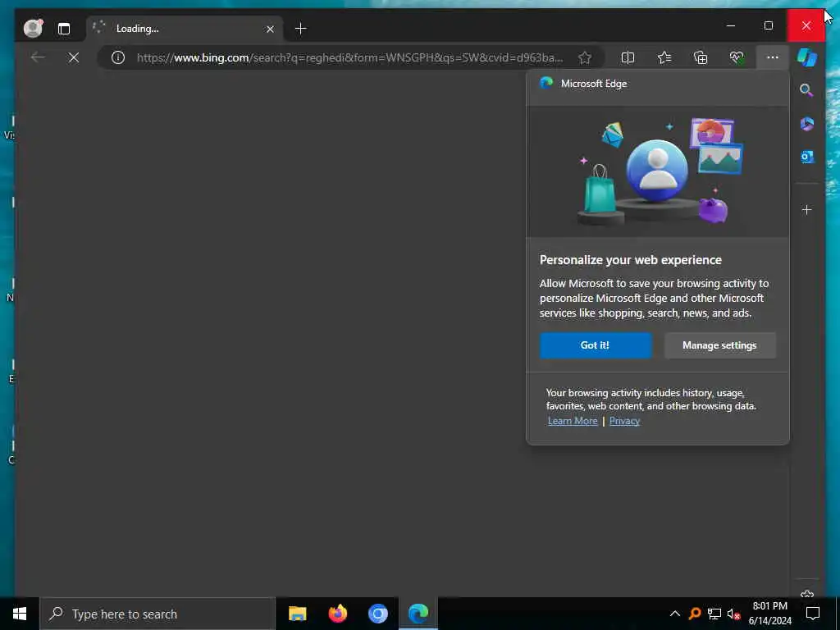
Task: Open the notification center icon
Action: tap(813, 614)
